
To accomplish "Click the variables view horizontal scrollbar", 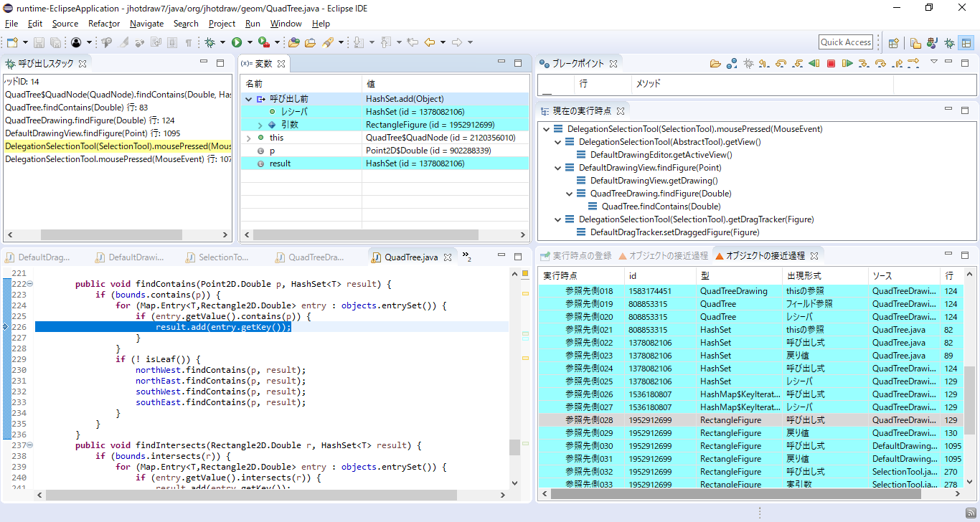I will [366, 234].
